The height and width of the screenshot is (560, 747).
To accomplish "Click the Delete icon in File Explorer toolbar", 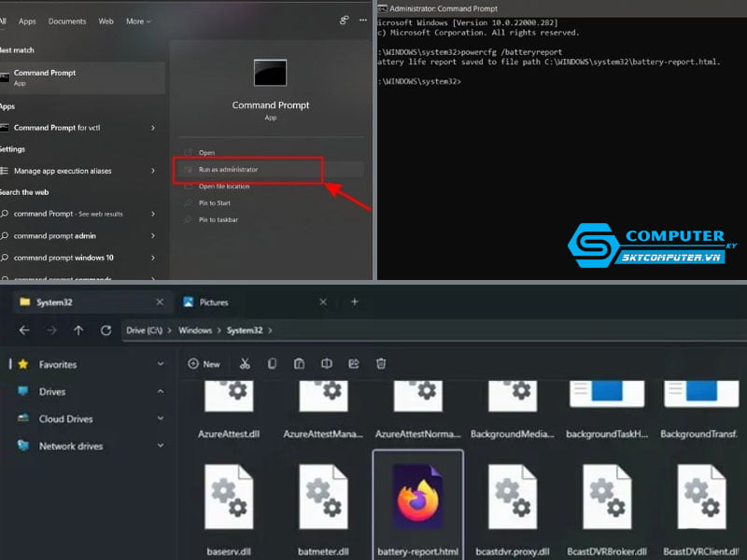I will (381, 364).
